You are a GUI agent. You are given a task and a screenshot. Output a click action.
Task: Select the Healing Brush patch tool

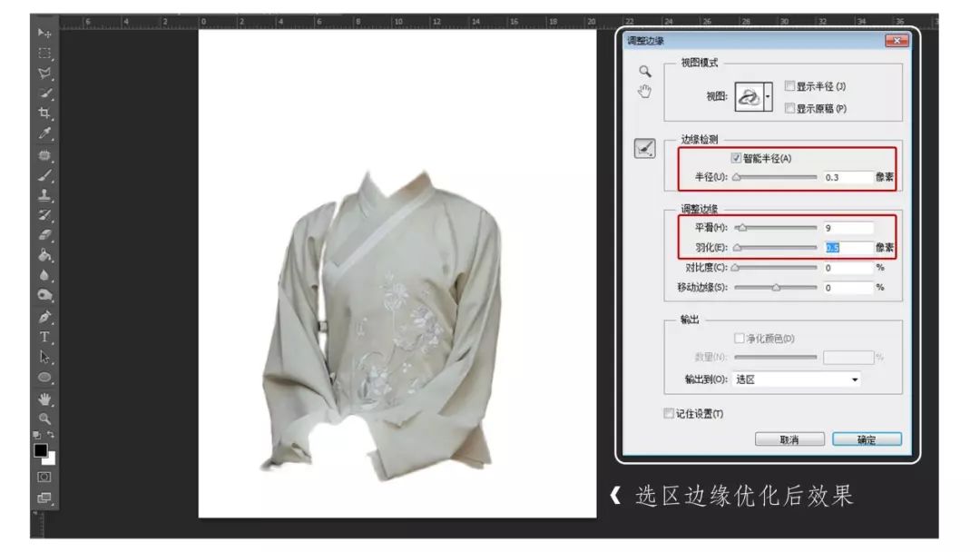pyautogui.click(x=44, y=154)
